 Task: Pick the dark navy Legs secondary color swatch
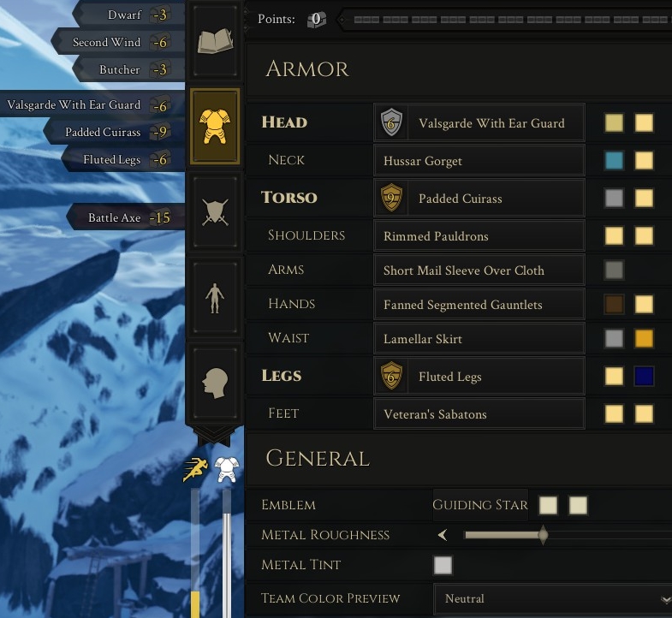pyautogui.click(x=644, y=377)
